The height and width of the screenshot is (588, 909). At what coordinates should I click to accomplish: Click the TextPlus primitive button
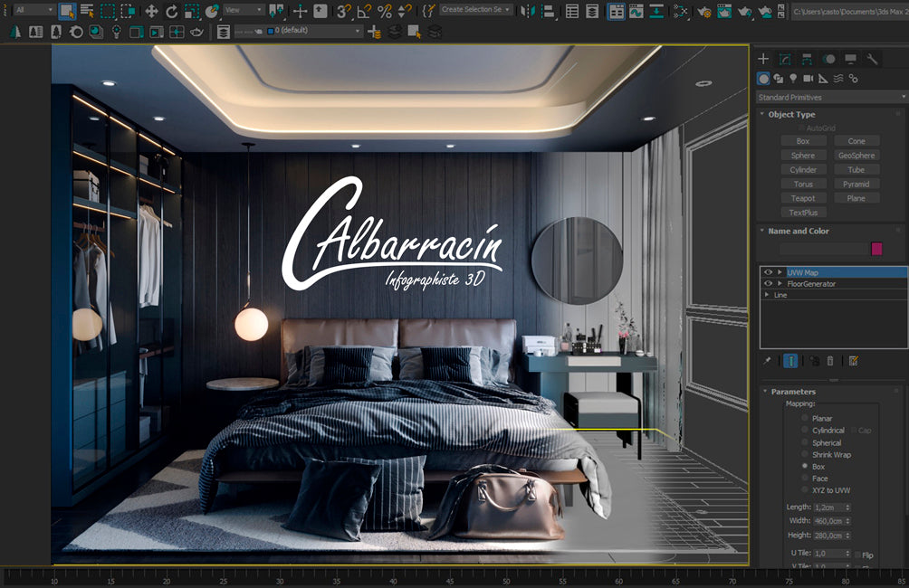point(803,213)
